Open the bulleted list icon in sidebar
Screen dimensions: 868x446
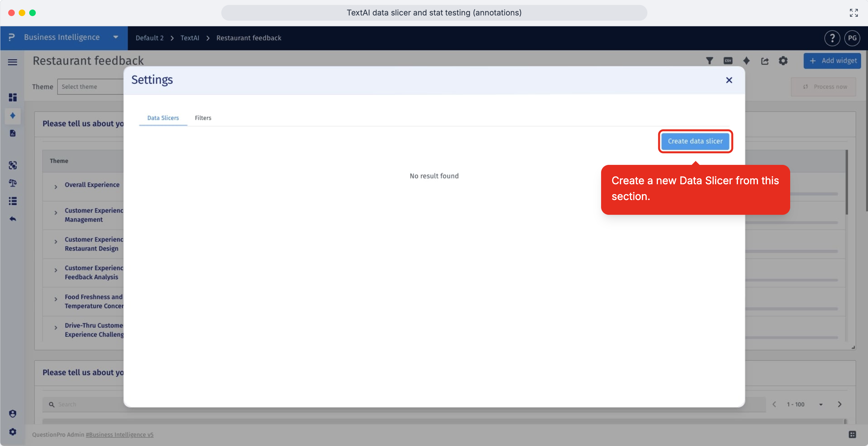[x=12, y=201]
